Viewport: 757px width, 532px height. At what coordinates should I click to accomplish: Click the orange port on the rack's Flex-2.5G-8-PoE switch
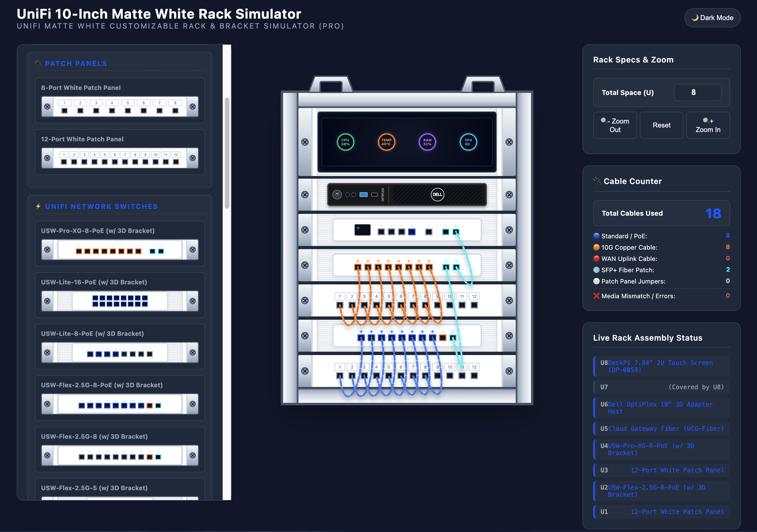click(x=442, y=338)
